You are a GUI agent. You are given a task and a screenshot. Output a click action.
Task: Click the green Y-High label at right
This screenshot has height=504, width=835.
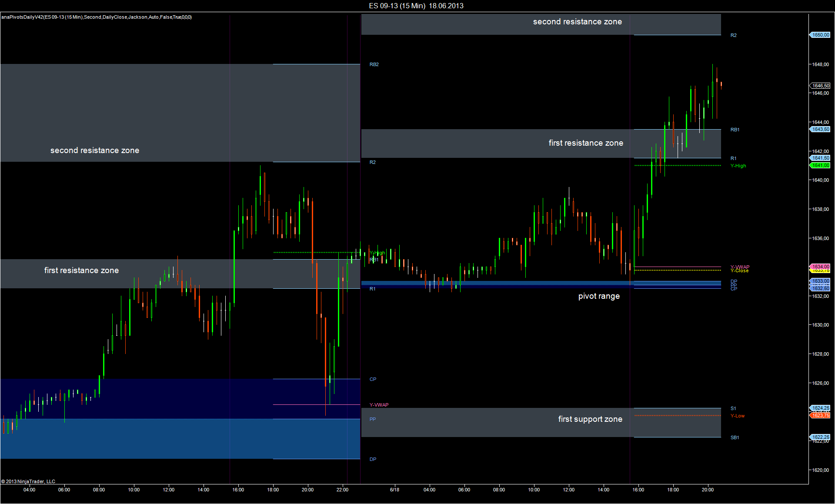[738, 166]
